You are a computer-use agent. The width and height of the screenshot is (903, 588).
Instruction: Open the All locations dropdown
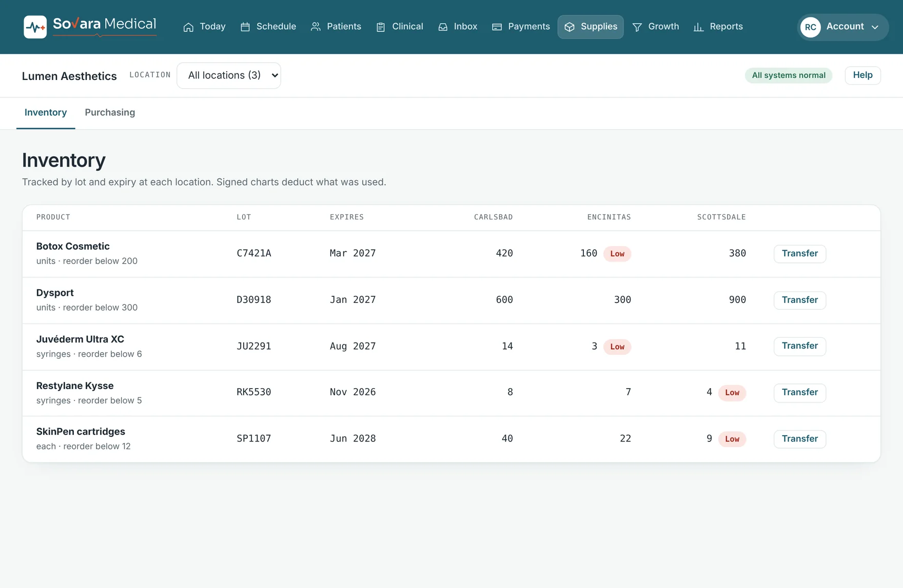tap(229, 75)
